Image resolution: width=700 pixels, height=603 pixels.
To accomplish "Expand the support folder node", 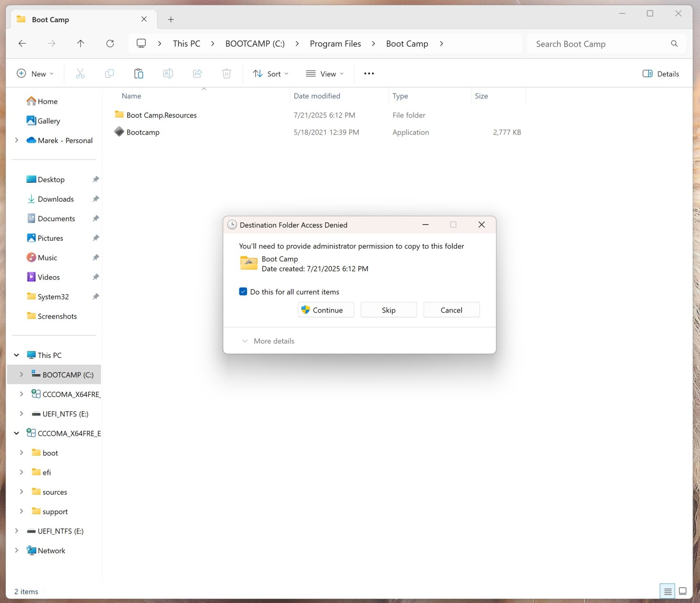I will click(x=21, y=511).
